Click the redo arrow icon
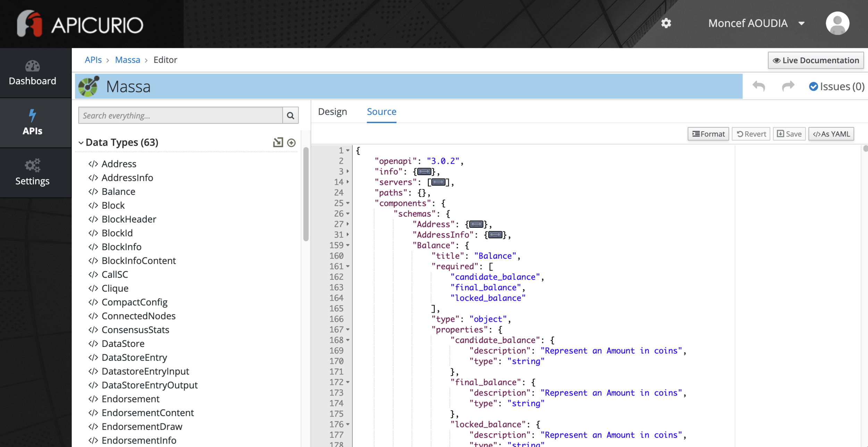Image resolution: width=868 pixels, height=447 pixels. coord(788,86)
